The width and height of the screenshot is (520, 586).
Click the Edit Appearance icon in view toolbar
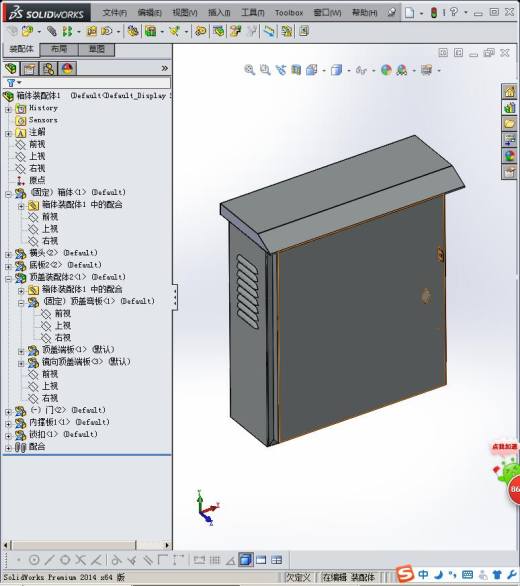click(x=386, y=70)
